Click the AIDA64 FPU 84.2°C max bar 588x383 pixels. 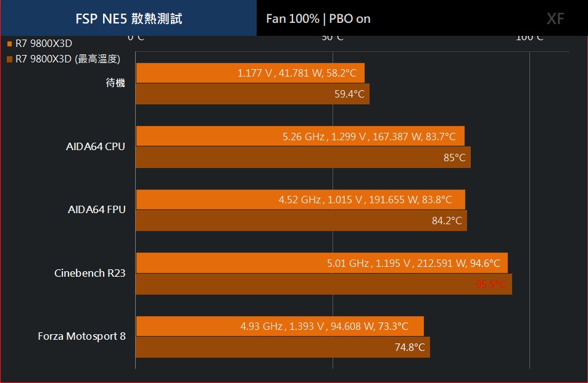pyautogui.click(x=301, y=221)
